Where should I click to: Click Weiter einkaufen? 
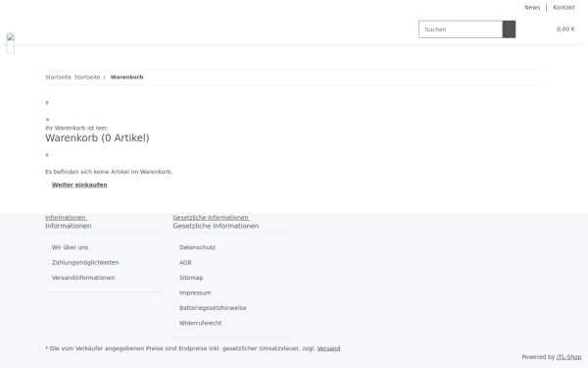(79, 185)
